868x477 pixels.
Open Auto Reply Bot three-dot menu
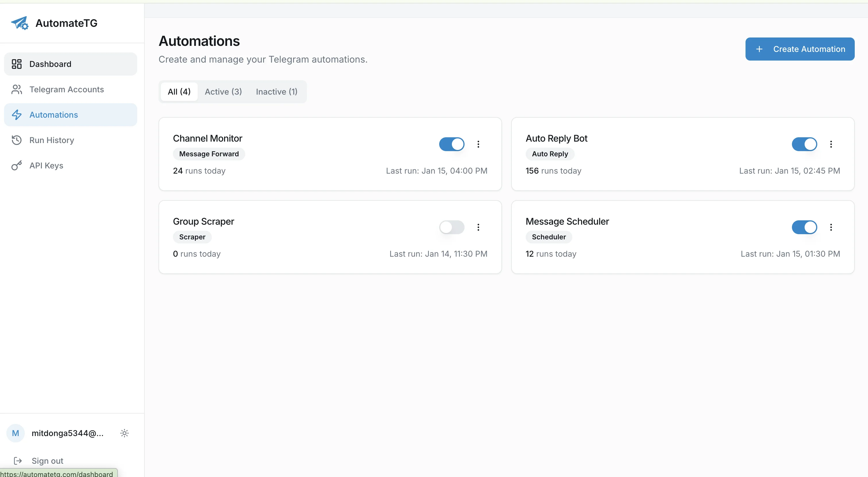tap(831, 144)
